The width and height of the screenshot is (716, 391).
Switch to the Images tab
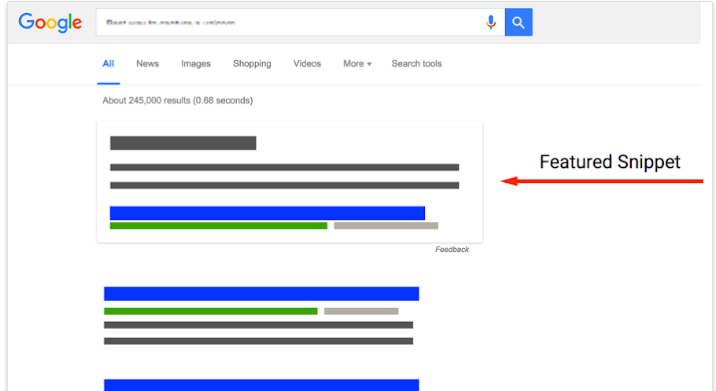[x=196, y=63]
